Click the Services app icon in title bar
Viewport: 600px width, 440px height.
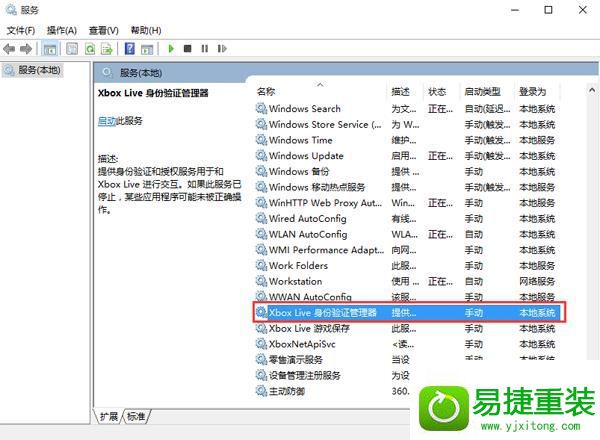[x=11, y=10]
